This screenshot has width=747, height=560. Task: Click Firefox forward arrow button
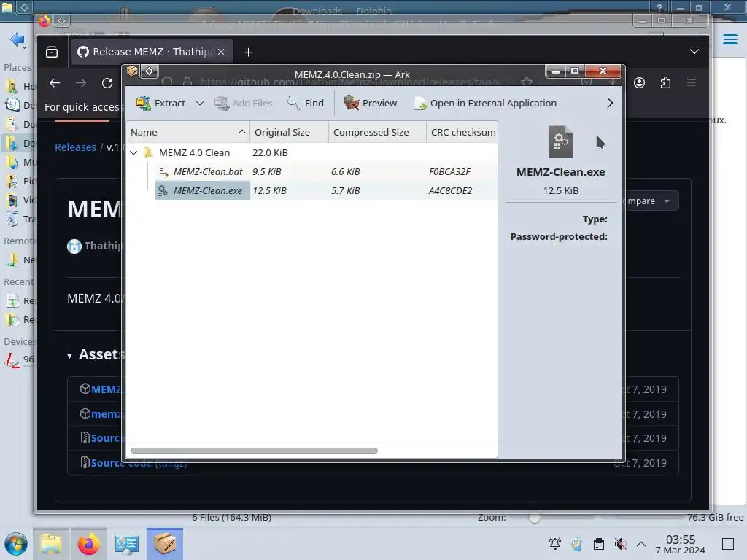(81, 83)
